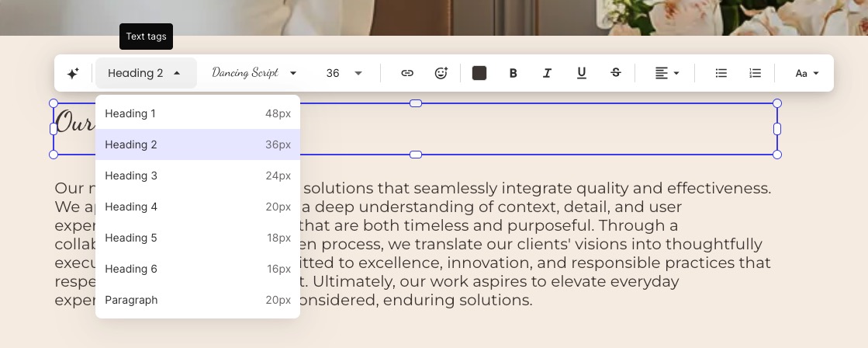Apply bulleted list formatting
The image size is (868, 348).
tap(721, 73)
